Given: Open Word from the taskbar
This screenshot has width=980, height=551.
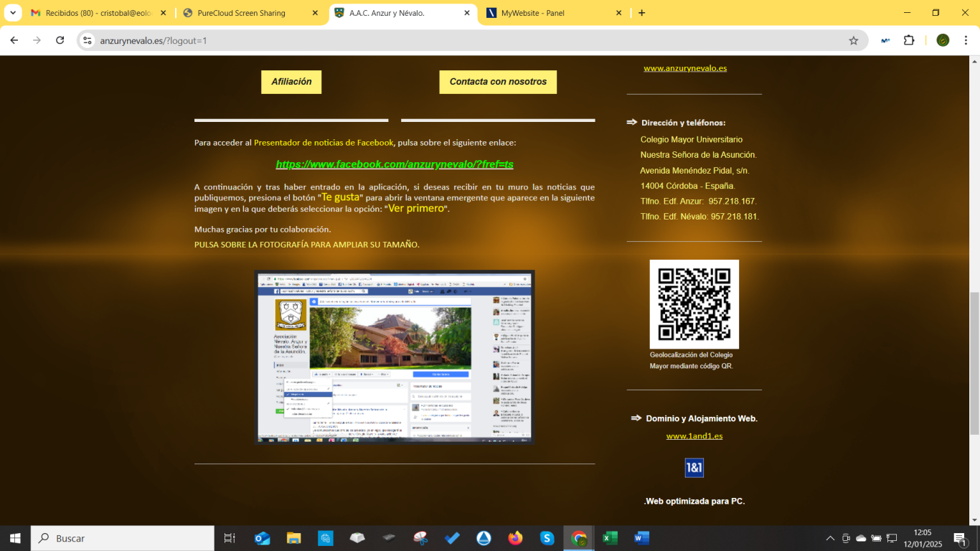Looking at the screenshot, I should pyautogui.click(x=641, y=538).
